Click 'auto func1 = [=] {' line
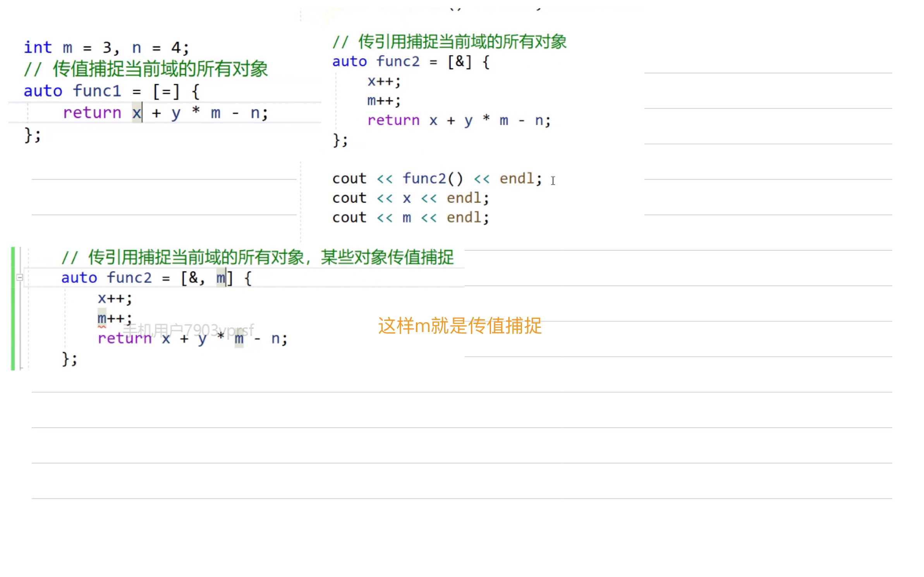The height and width of the screenshot is (577, 924). (111, 91)
